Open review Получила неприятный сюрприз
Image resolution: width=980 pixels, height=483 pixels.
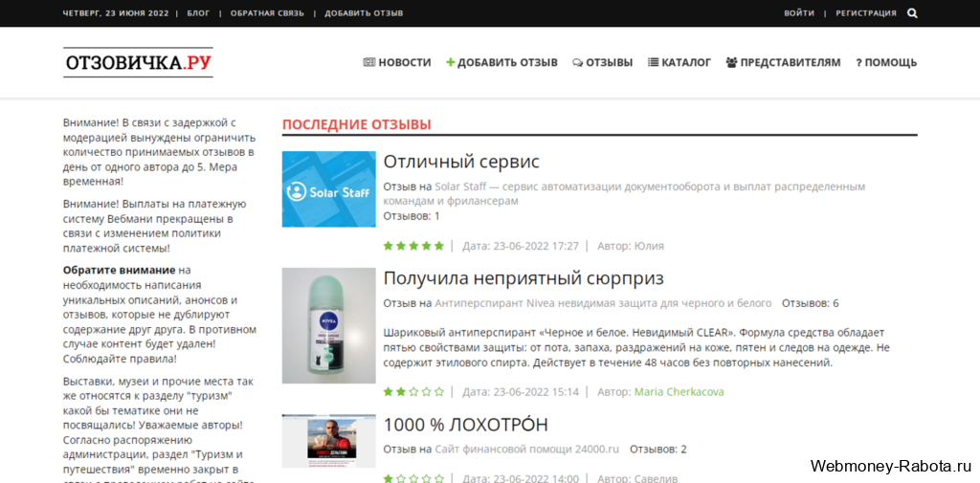(x=523, y=278)
